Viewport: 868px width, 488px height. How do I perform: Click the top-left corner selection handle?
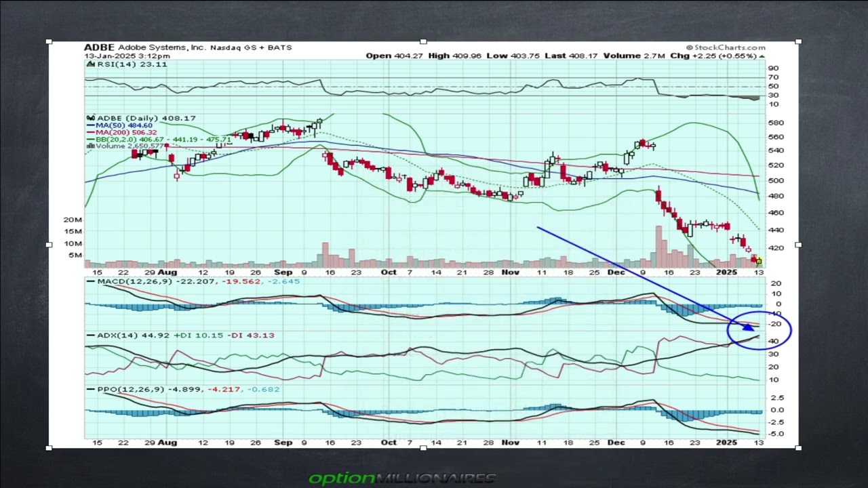(49, 42)
